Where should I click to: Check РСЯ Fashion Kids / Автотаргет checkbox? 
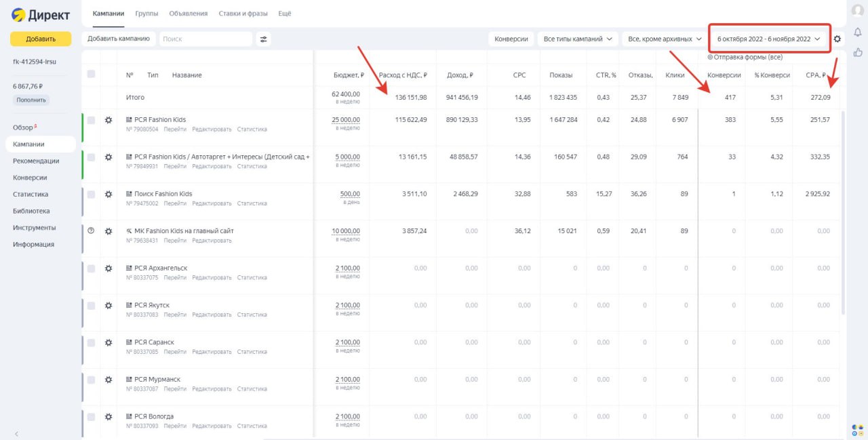pos(91,157)
